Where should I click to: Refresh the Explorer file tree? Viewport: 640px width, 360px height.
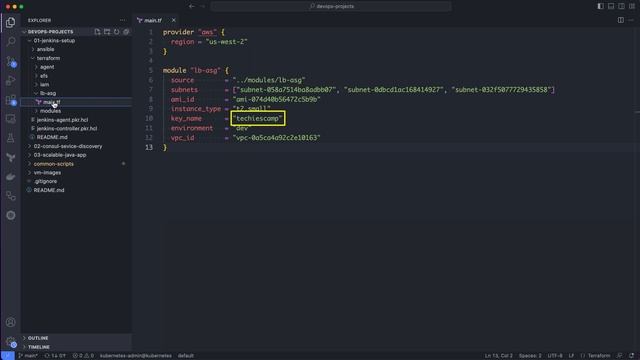coord(117,32)
